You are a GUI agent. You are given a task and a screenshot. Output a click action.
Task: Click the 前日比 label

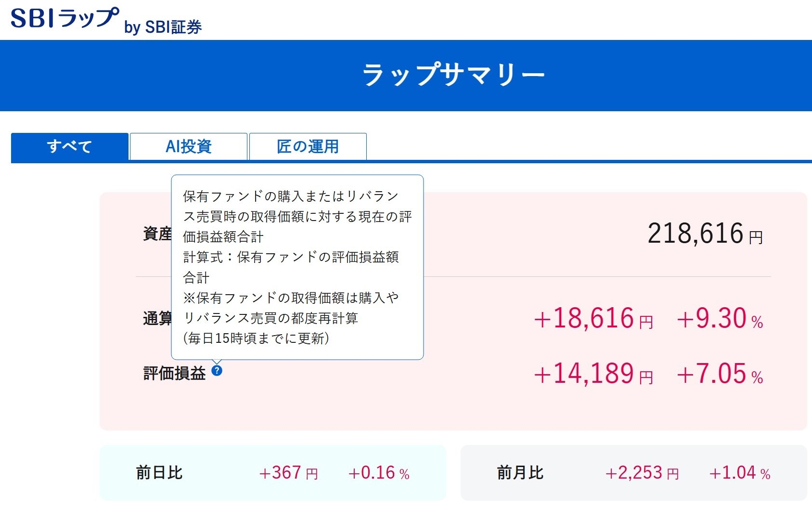159,472
